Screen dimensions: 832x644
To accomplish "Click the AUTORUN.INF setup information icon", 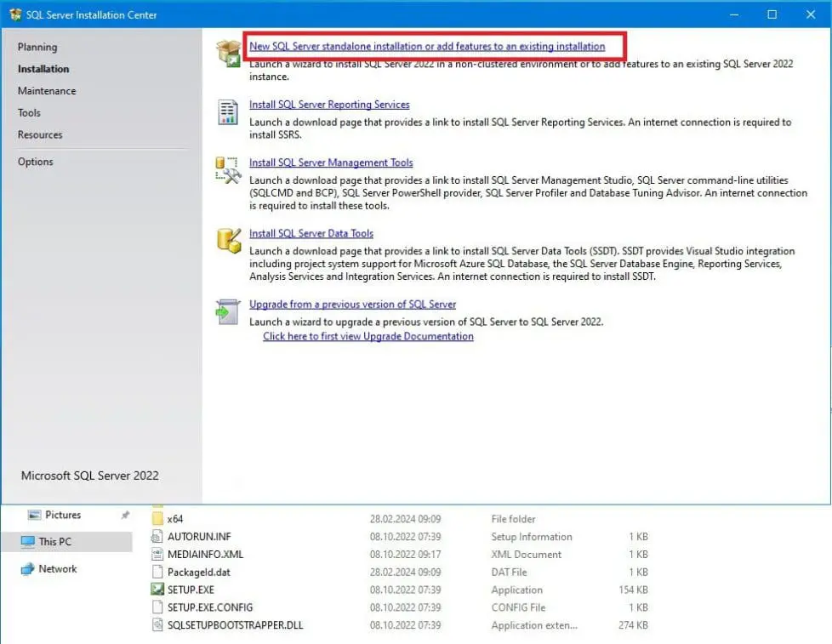I will 156,537.
